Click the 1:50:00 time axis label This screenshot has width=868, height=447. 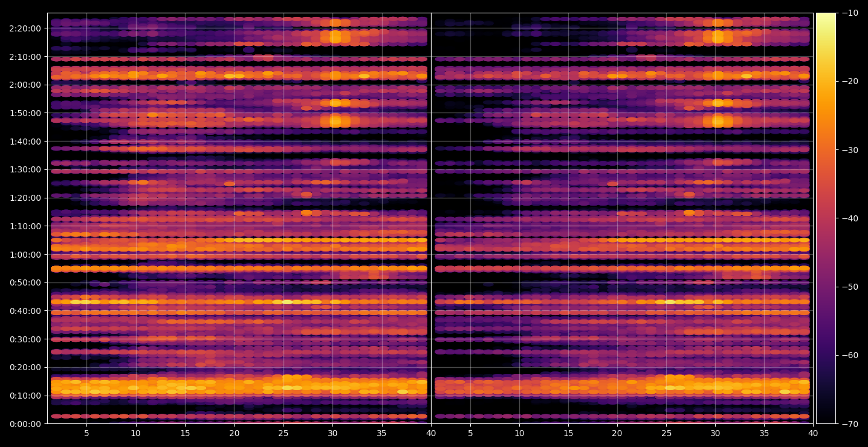click(25, 113)
